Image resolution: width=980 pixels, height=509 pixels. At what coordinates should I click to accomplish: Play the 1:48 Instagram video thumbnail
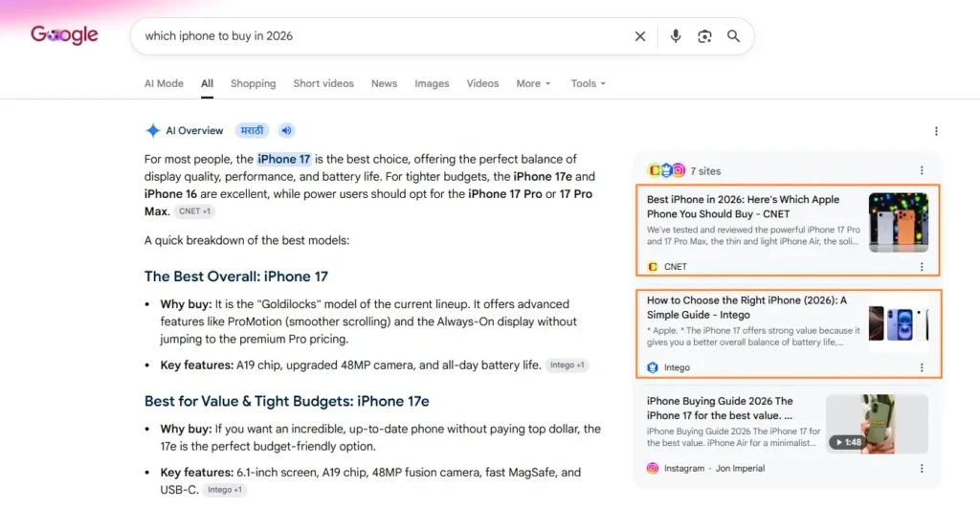(x=877, y=424)
